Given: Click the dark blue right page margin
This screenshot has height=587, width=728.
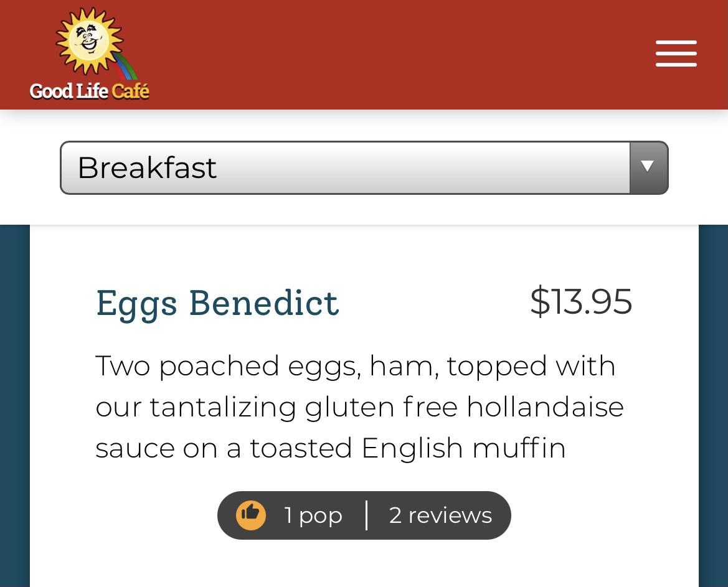Looking at the screenshot, I should click(713, 405).
